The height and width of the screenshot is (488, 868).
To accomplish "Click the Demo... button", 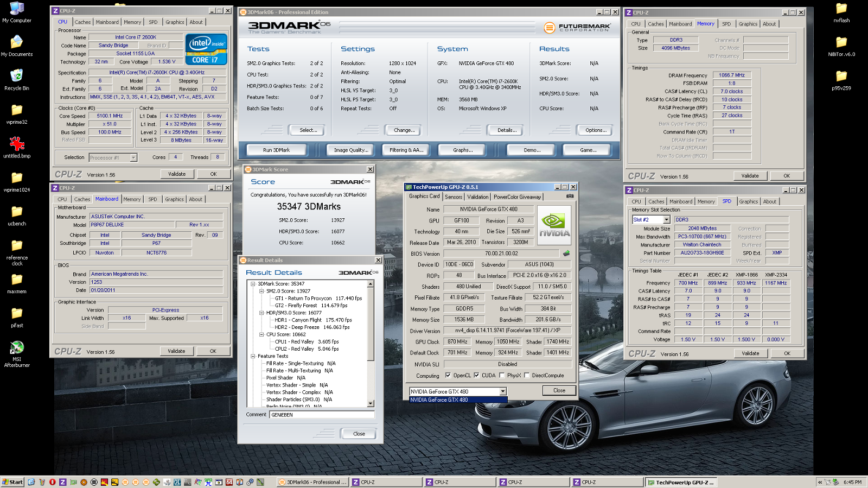I will 532,150.
